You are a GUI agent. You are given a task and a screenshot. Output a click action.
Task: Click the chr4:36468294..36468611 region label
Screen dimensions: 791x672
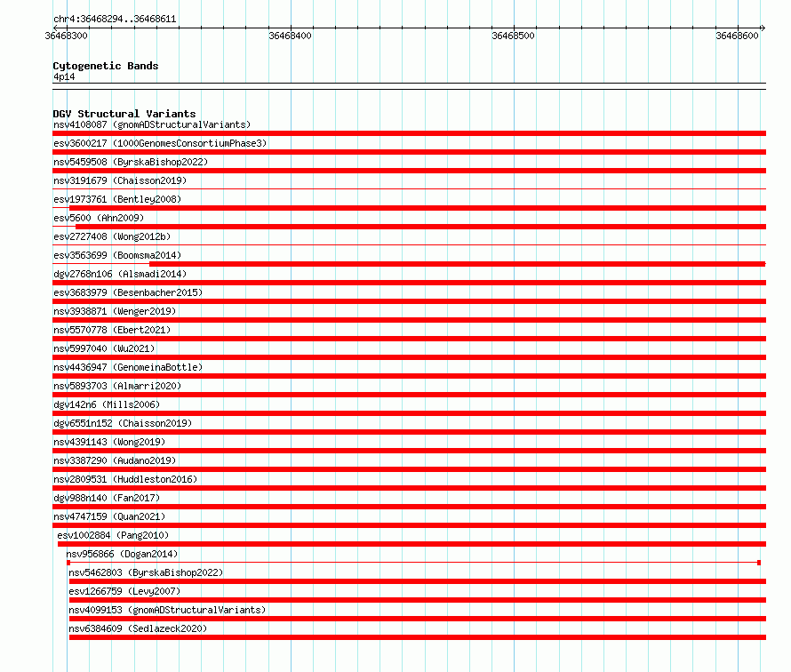point(115,20)
